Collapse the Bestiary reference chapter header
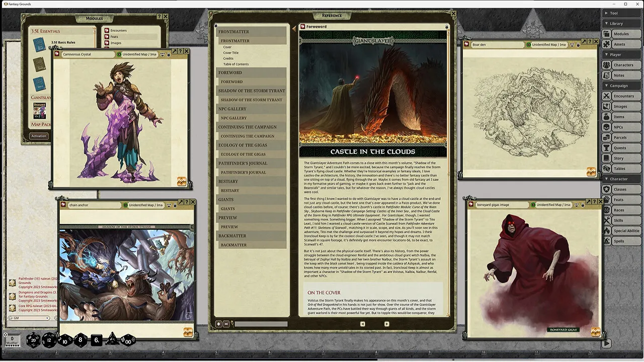 click(x=251, y=181)
